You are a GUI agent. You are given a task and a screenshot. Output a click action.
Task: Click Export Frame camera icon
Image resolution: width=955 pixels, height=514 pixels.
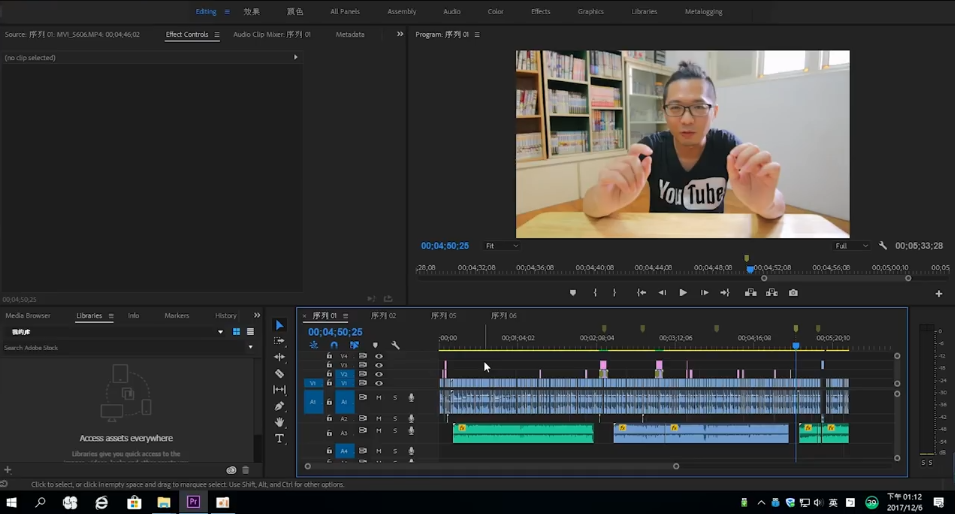(x=793, y=293)
